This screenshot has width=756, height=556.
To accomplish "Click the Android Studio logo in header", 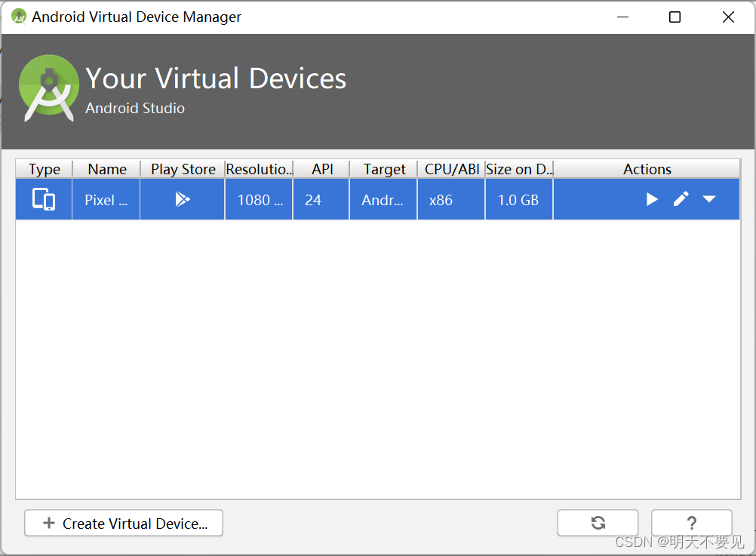I will click(x=49, y=88).
